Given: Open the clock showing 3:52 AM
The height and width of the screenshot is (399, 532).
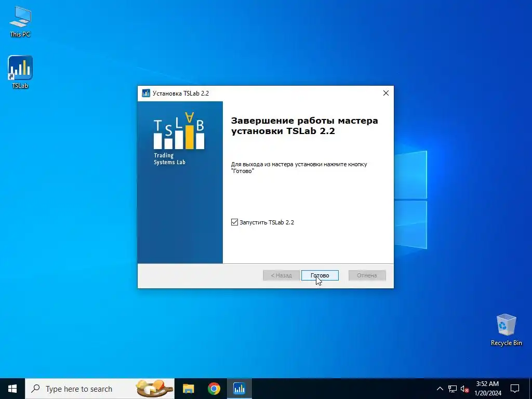Looking at the screenshot, I should point(487,389).
